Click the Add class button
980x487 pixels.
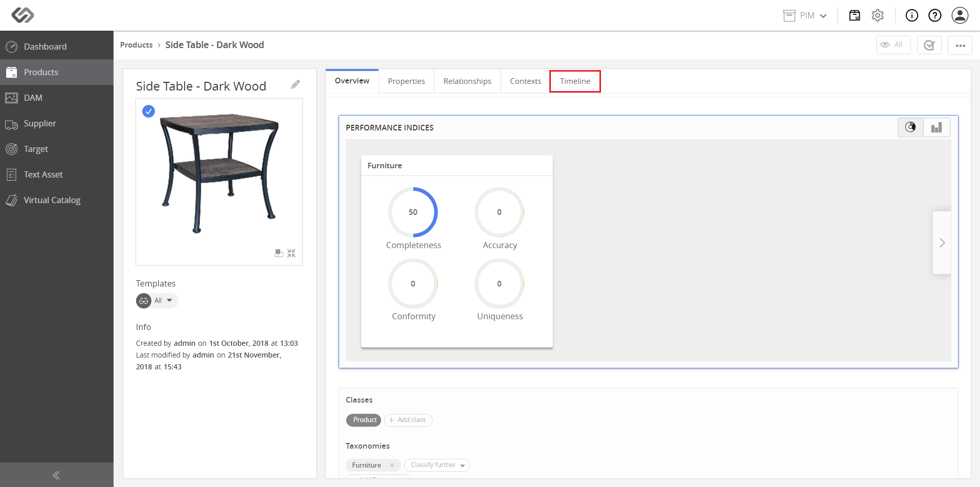coord(408,420)
